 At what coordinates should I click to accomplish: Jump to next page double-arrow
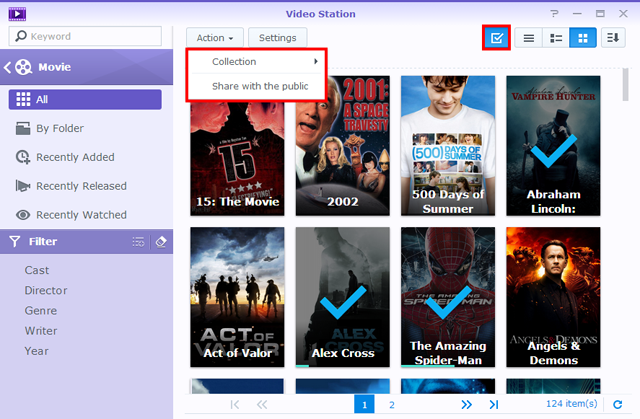[x=466, y=404]
